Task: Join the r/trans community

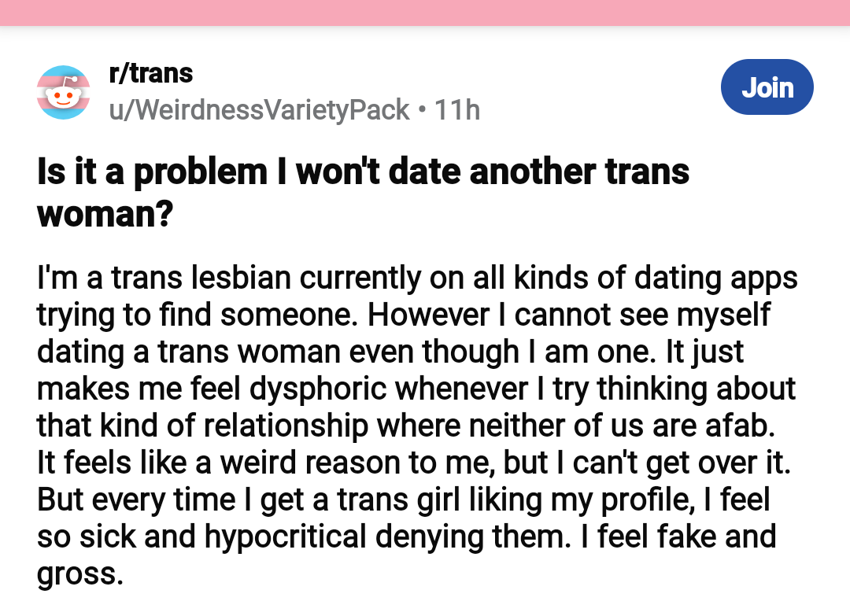Action: coord(767,87)
